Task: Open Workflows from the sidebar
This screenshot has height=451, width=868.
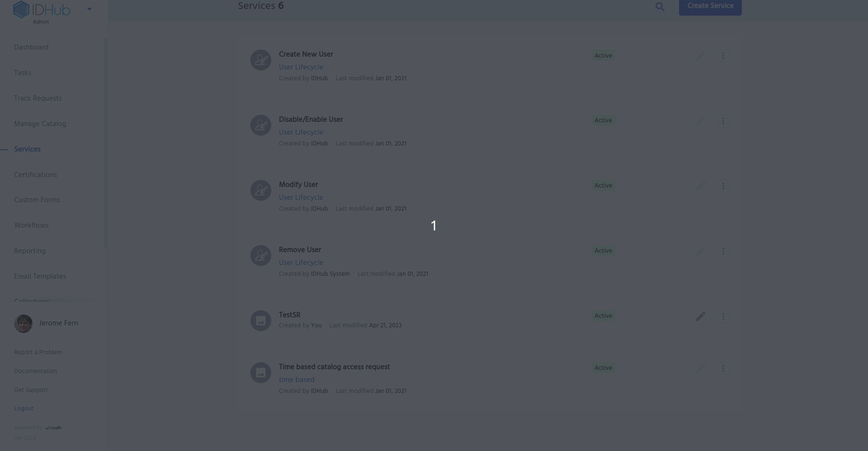Action: pyautogui.click(x=31, y=225)
